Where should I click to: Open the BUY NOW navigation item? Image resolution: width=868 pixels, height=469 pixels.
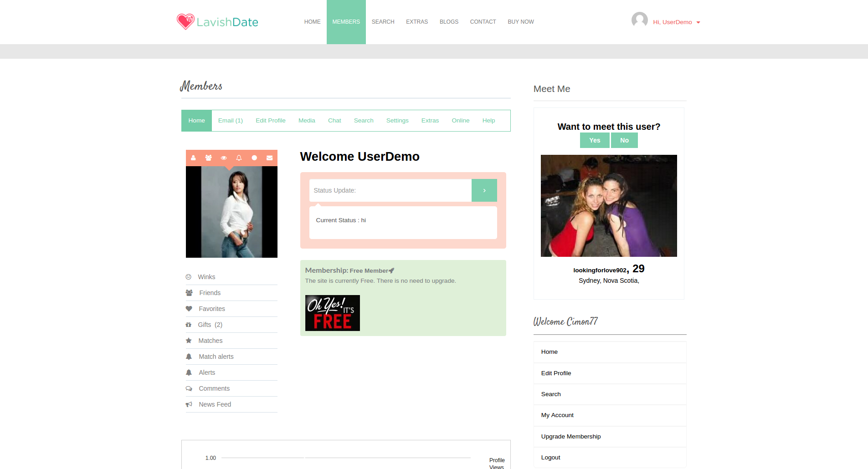(x=521, y=22)
